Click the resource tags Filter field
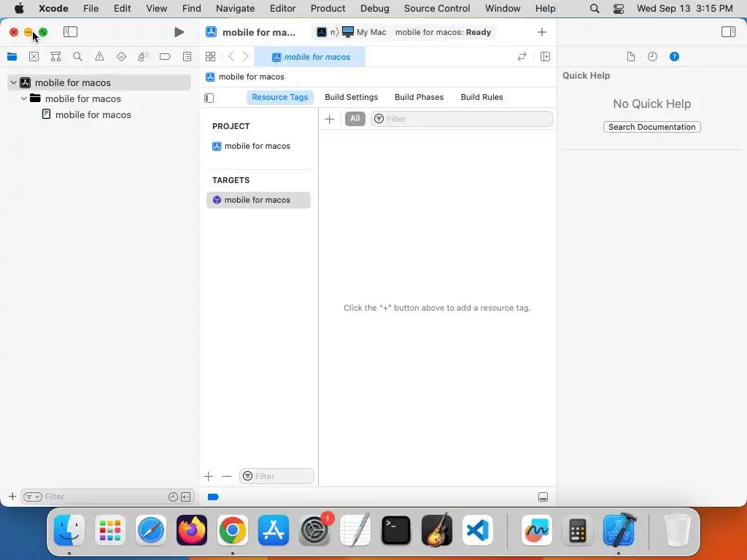747x560 pixels. tap(462, 119)
